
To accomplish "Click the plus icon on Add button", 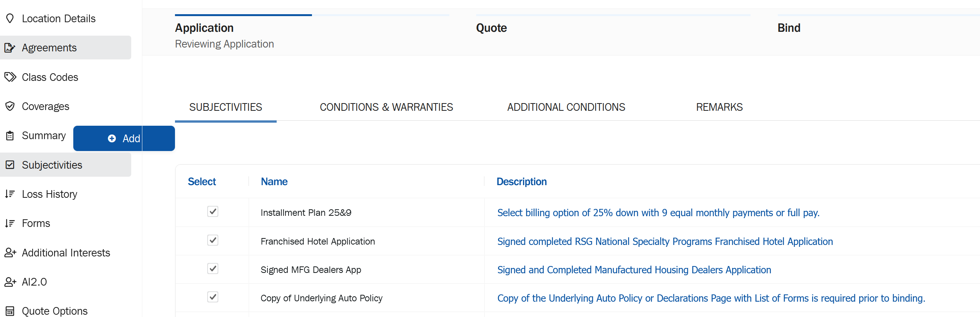I will [112, 138].
